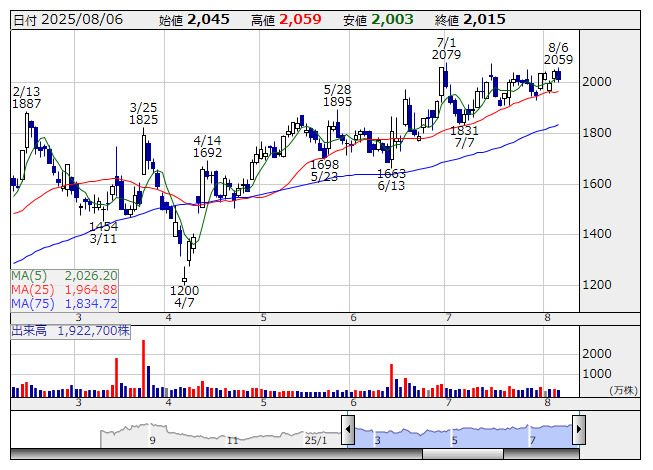Click the tallest red volume bar

pyautogui.click(x=144, y=368)
